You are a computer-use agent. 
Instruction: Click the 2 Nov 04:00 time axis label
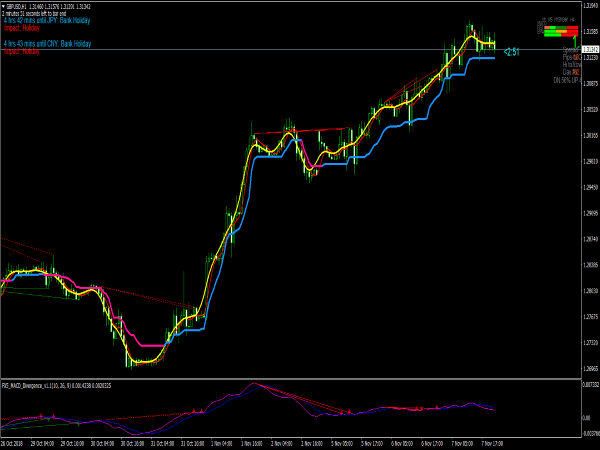[x=282, y=444]
